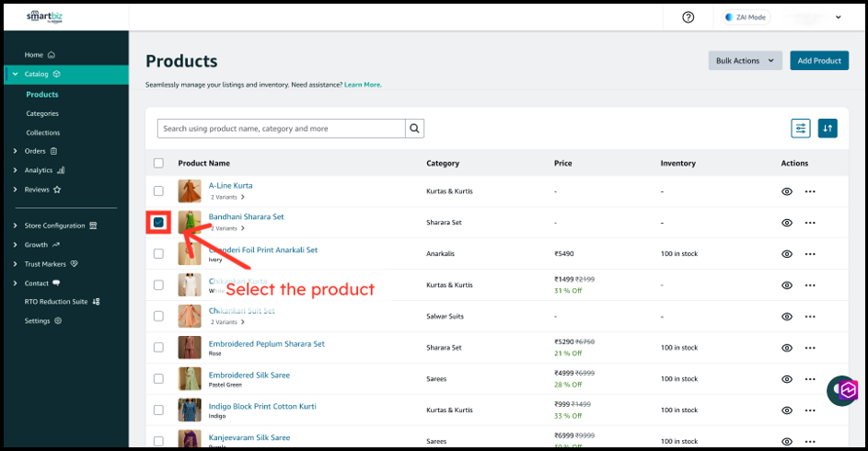Open more actions for Bandhani Sharara Set

click(810, 223)
